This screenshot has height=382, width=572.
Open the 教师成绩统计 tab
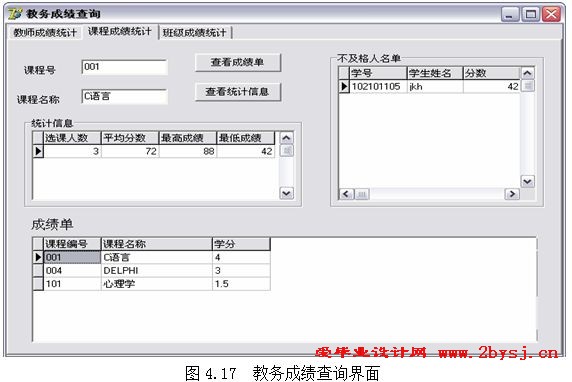coord(45,32)
